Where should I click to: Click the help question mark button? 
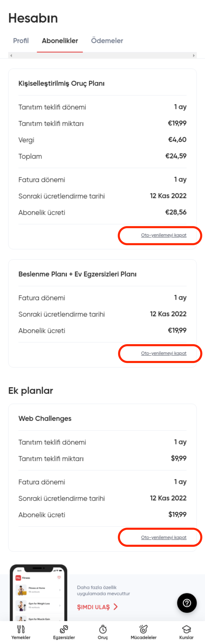click(187, 603)
